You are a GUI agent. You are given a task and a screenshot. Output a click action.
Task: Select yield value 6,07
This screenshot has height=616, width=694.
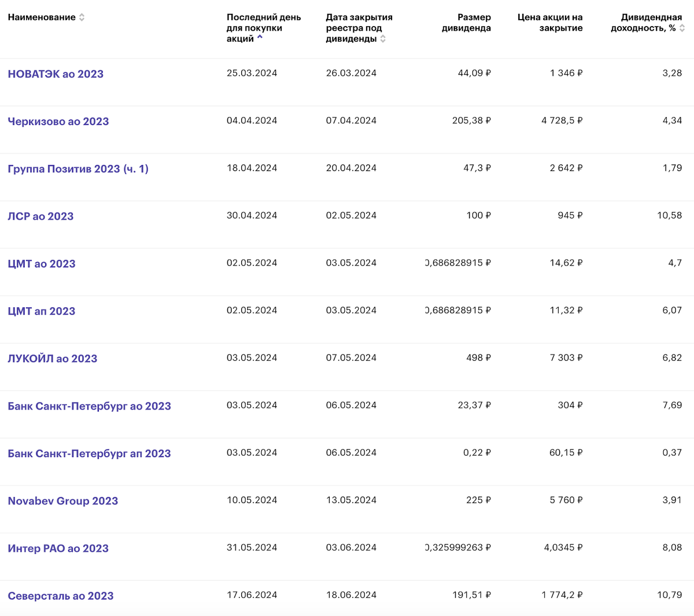672,310
